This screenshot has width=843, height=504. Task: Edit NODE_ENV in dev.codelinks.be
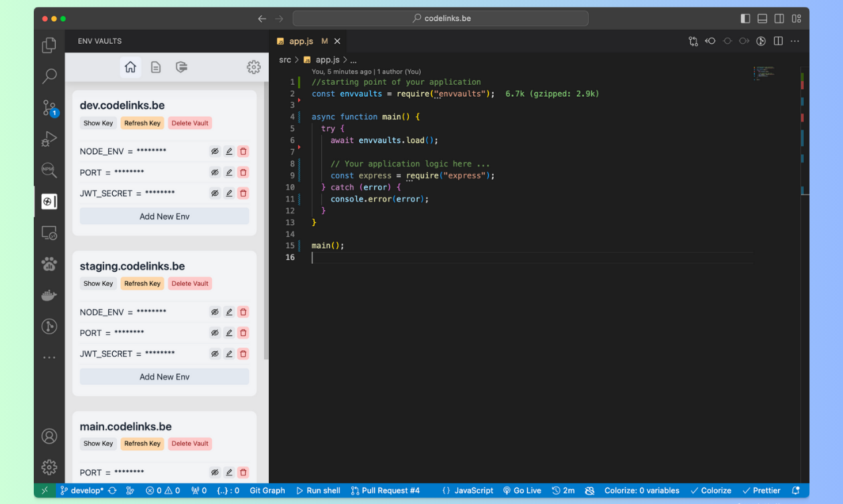tap(229, 151)
